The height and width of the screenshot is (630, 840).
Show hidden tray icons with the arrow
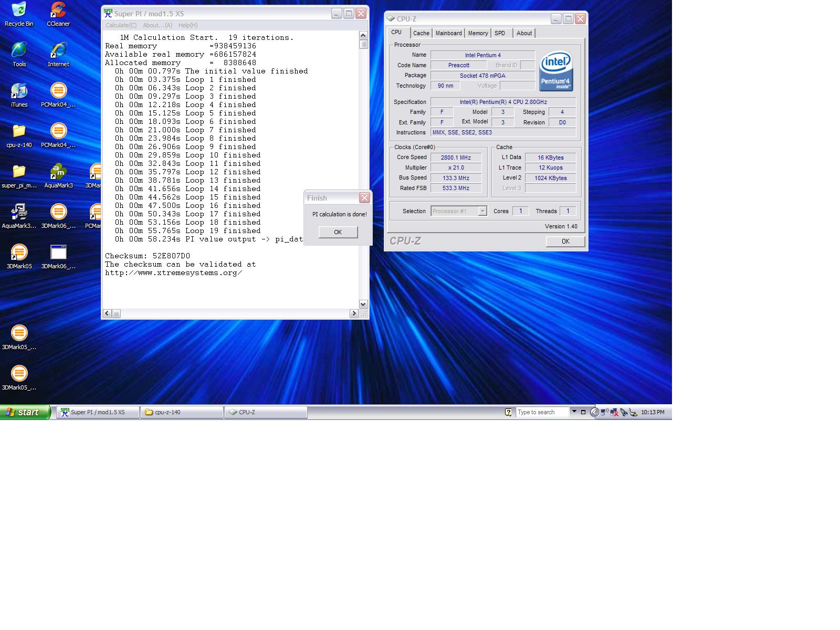pyautogui.click(x=594, y=412)
